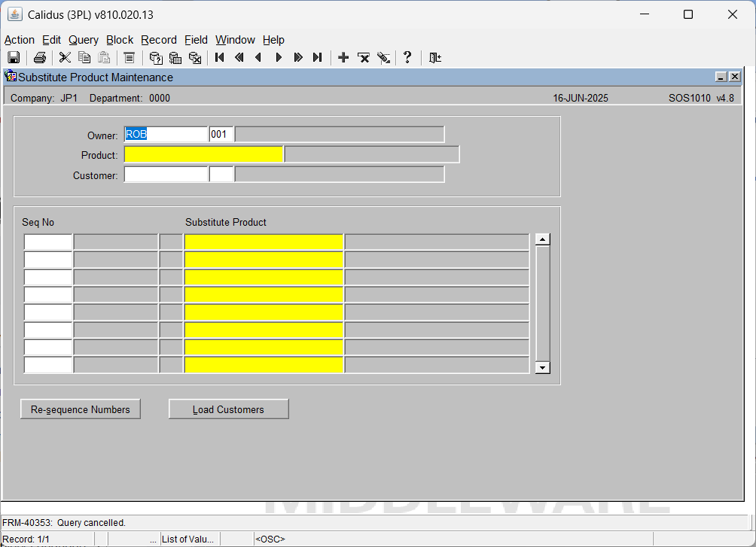Click the Customer code input field
The width and height of the screenshot is (756, 547).
(x=166, y=175)
